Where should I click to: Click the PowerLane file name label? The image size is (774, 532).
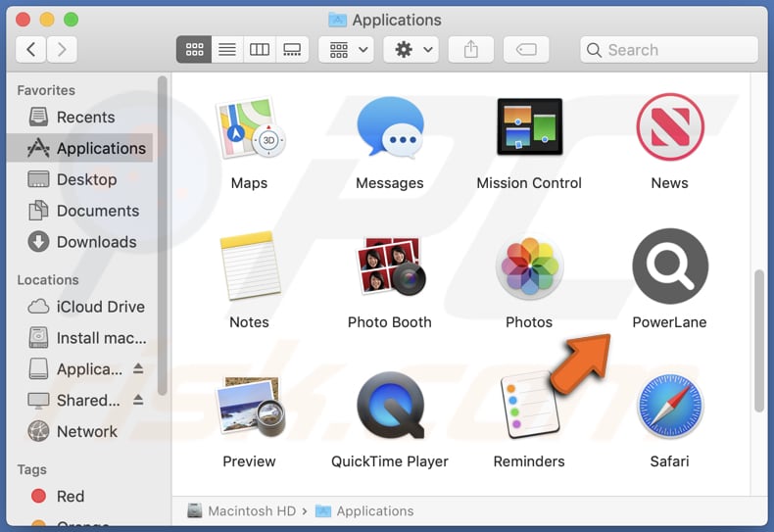coord(670,322)
